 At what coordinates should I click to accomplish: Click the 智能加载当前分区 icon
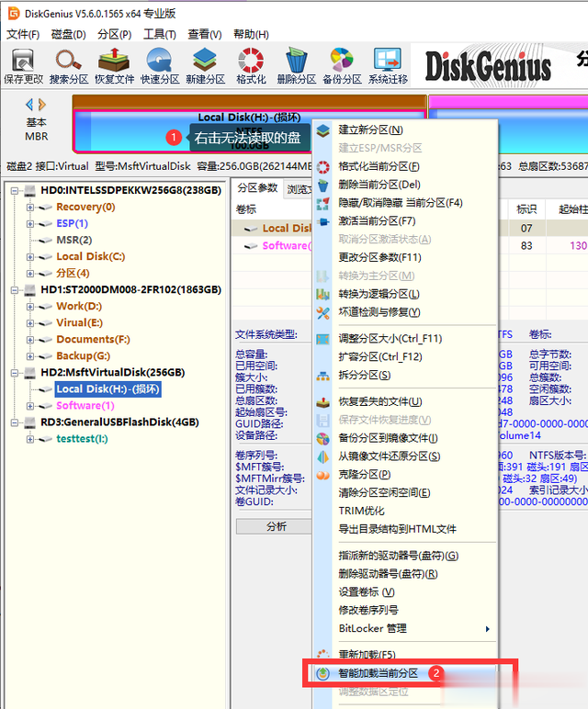pyautogui.click(x=323, y=673)
